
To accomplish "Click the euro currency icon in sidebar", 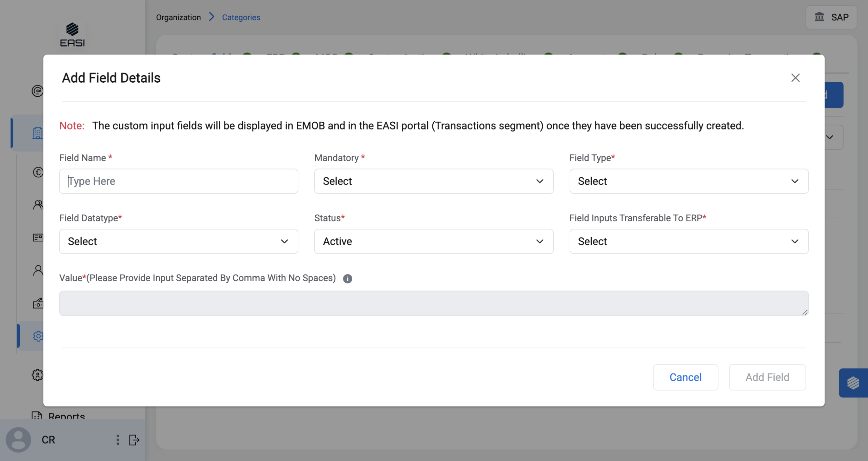I will [x=38, y=172].
